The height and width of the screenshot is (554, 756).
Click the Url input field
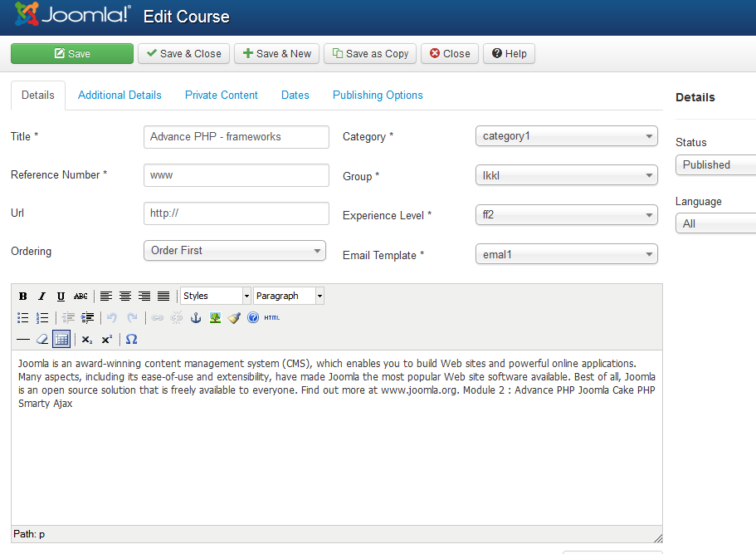[236, 213]
